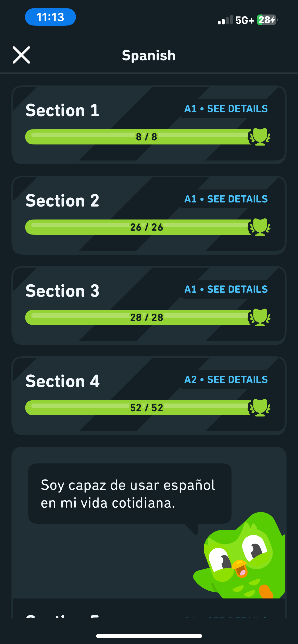Viewport: 298px width, 644px height.
Task: Tap the cellular signal bars icon
Action: [225, 20]
